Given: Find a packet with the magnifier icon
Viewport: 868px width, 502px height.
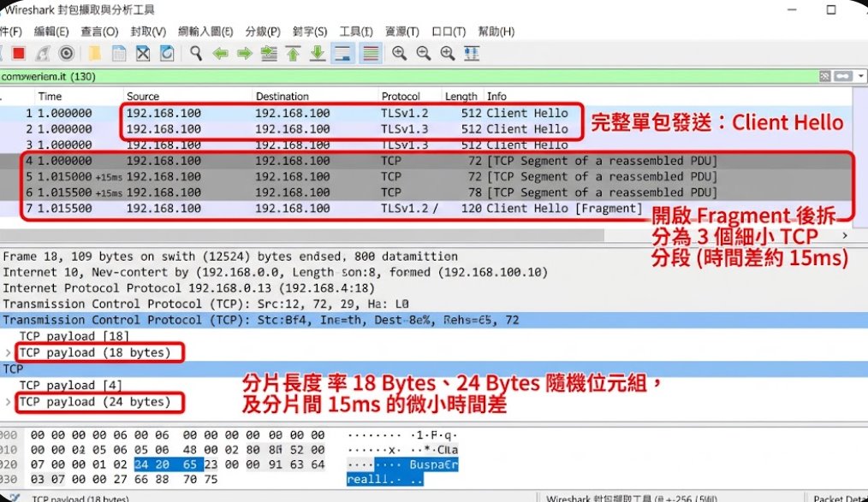Looking at the screenshot, I should (x=196, y=53).
